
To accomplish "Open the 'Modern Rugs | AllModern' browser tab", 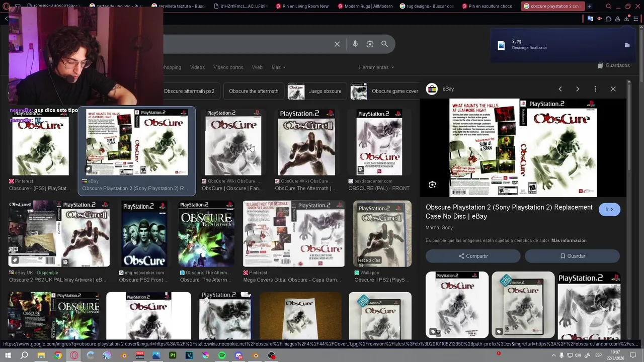I will point(365,6).
